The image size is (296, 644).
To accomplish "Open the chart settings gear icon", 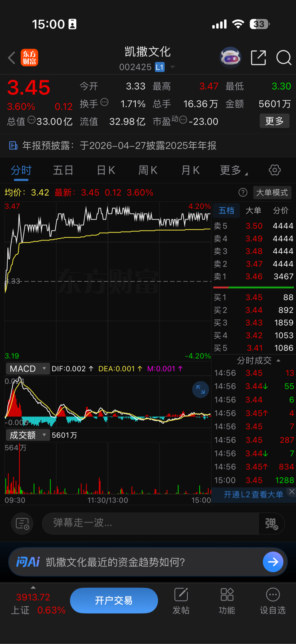I will click(x=275, y=170).
